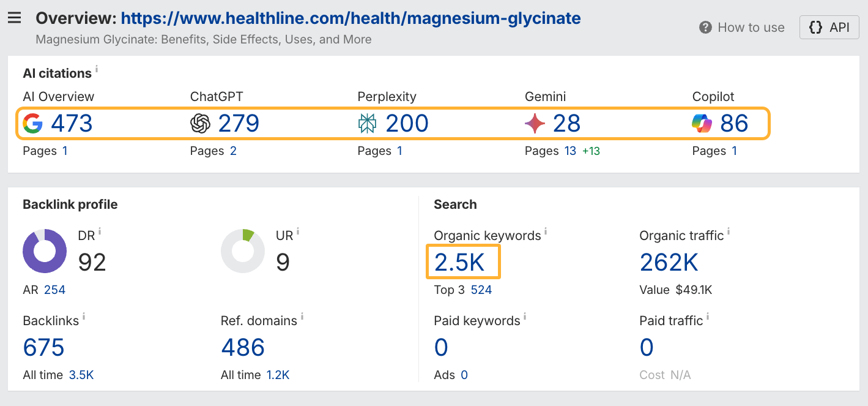Click the DR score donut gauge
The height and width of the screenshot is (406, 868).
(x=45, y=251)
